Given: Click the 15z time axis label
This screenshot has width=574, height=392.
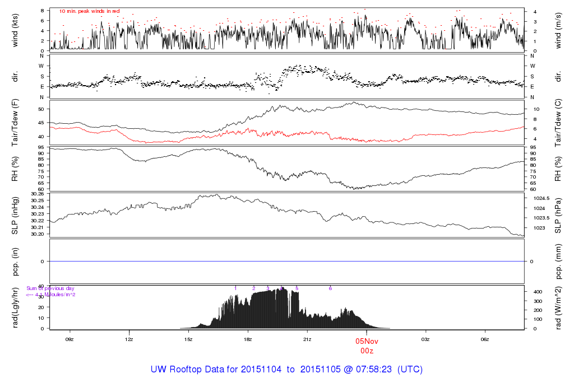Looking at the screenshot, I should click(188, 339).
